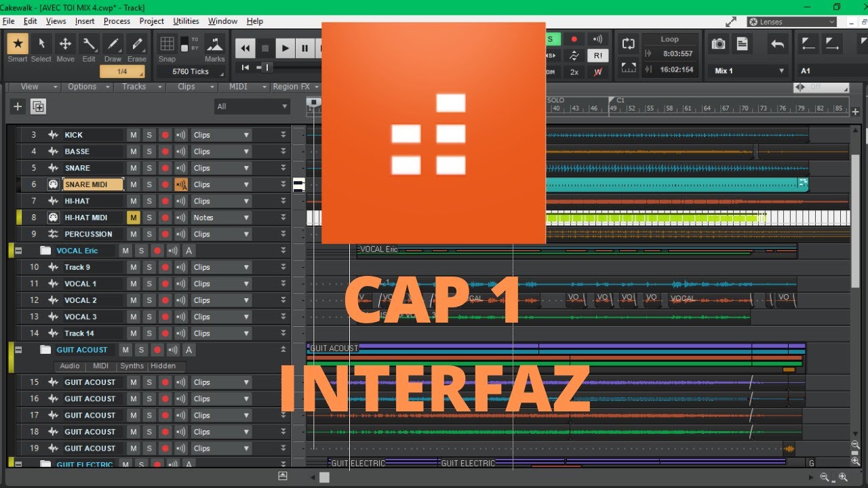Viewport: 868px width, 488px height.
Task: Click the add track plus button
Action: coord(18,106)
